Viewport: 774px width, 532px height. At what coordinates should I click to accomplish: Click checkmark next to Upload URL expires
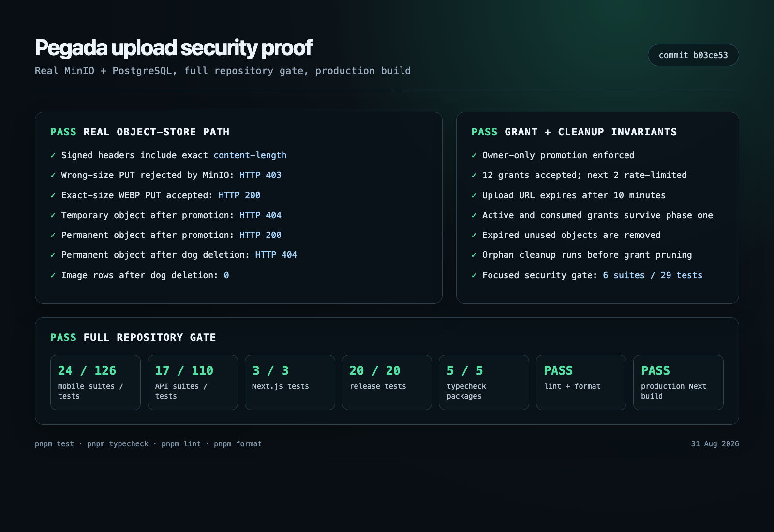click(474, 195)
